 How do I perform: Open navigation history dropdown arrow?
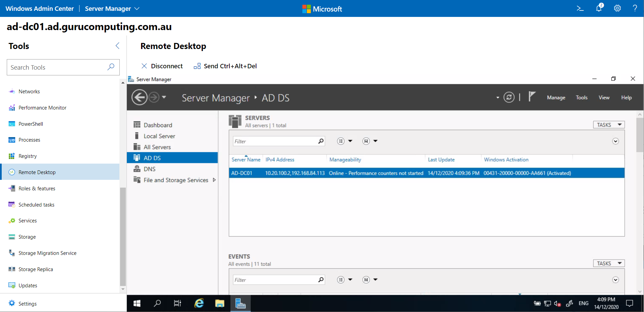164,97
